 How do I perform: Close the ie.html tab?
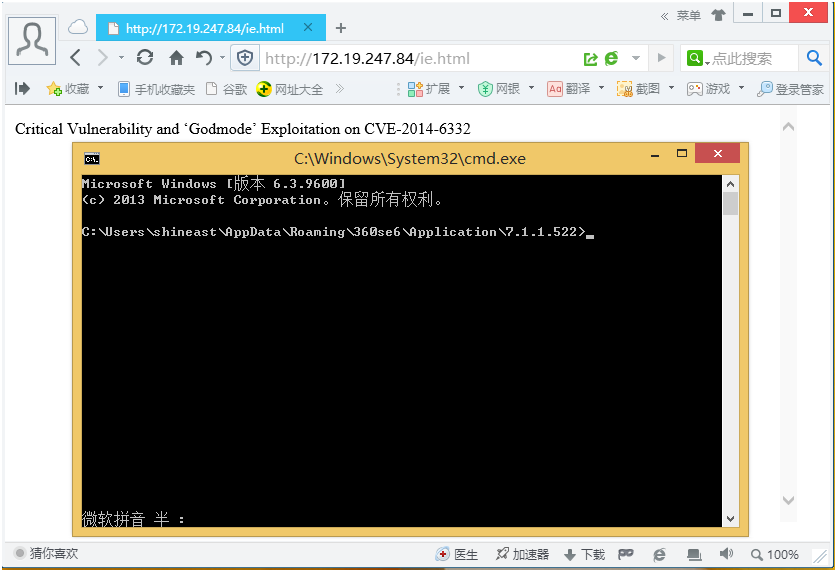(x=308, y=27)
